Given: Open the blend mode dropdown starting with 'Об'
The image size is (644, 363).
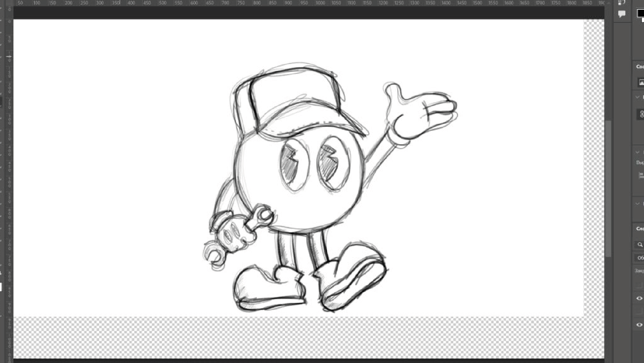Looking at the screenshot, I should click(640, 258).
